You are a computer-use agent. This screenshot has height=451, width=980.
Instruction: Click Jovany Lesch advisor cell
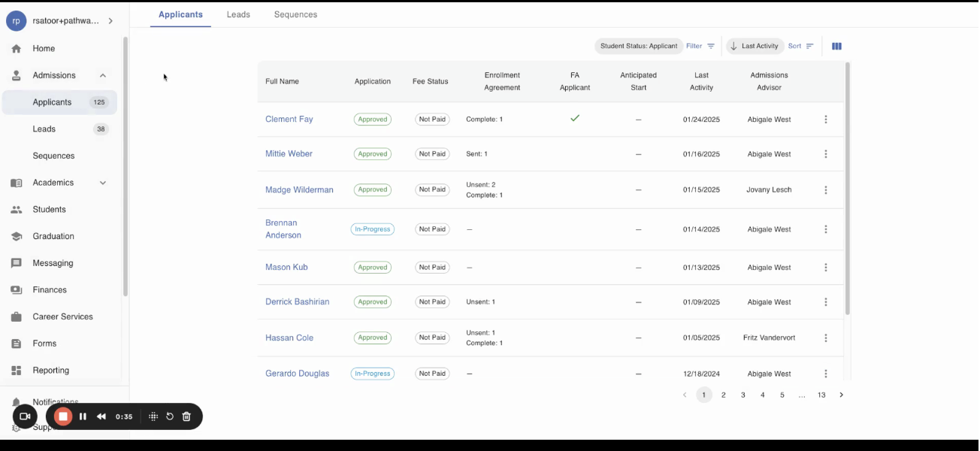pyautogui.click(x=769, y=190)
